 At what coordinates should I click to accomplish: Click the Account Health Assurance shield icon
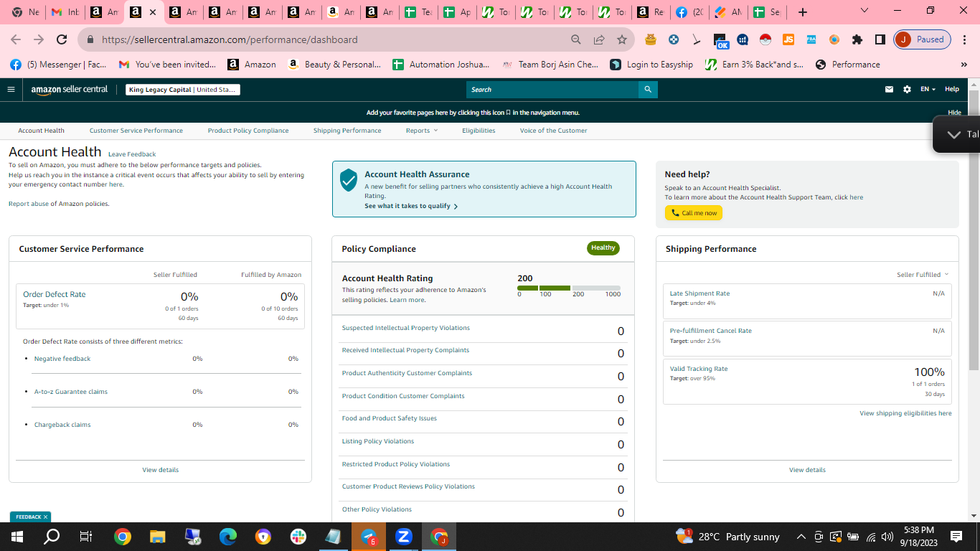click(x=349, y=180)
